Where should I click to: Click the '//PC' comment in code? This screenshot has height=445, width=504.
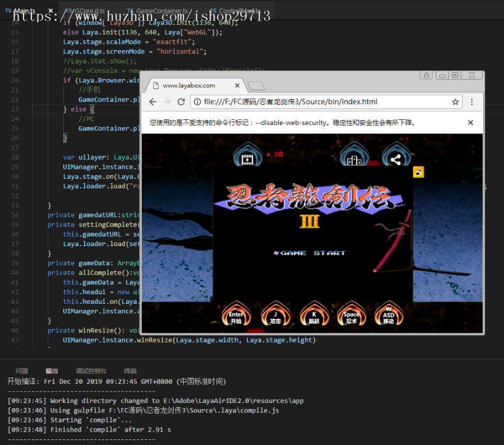[x=86, y=119]
